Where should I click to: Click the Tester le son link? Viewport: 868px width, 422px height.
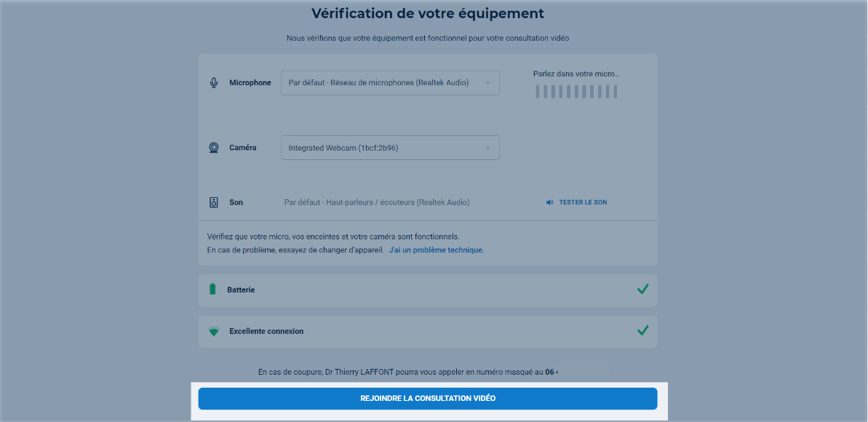pyautogui.click(x=582, y=202)
